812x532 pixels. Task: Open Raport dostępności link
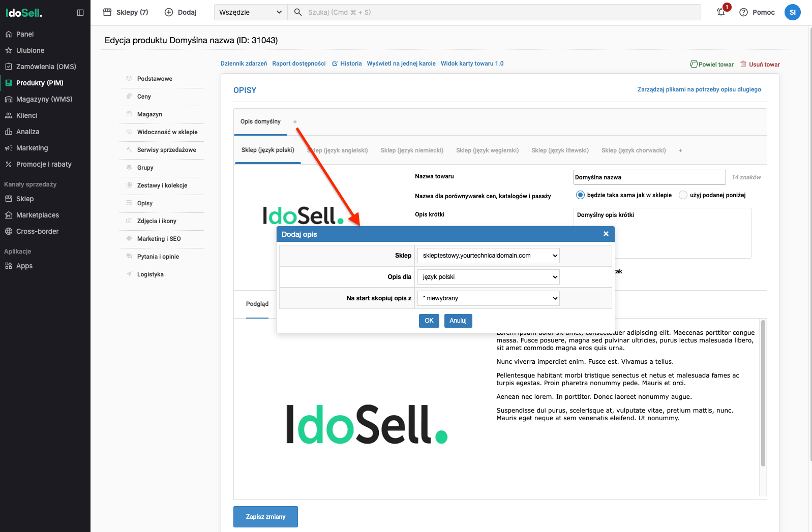click(299, 64)
